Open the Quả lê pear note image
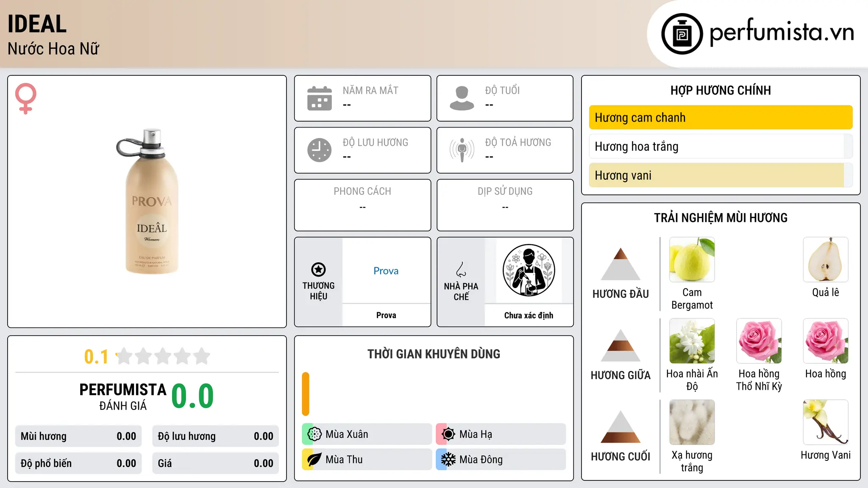Viewport: 868px width, 488px height. point(826,260)
